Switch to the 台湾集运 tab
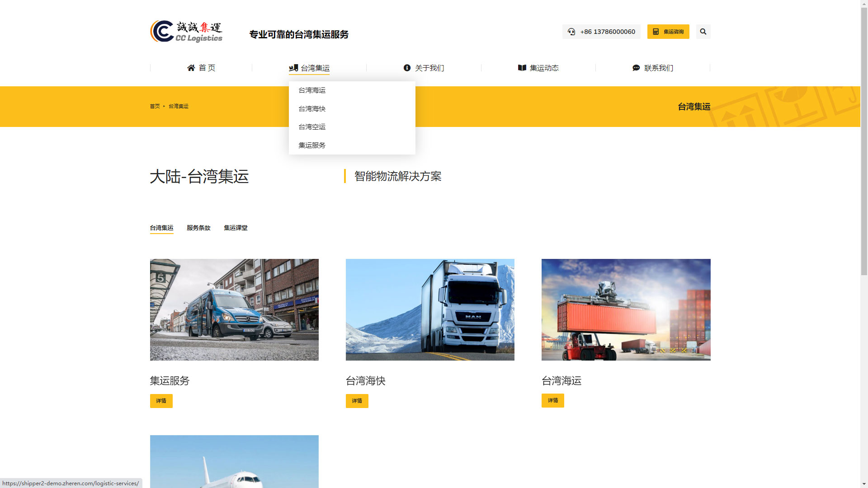Image resolution: width=868 pixels, height=488 pixels. 162,228
